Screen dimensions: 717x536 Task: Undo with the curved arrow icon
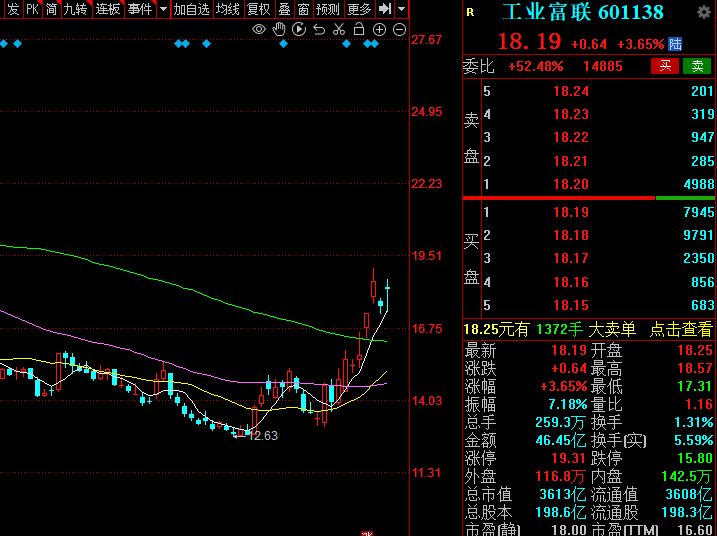(x=319, y=30)
